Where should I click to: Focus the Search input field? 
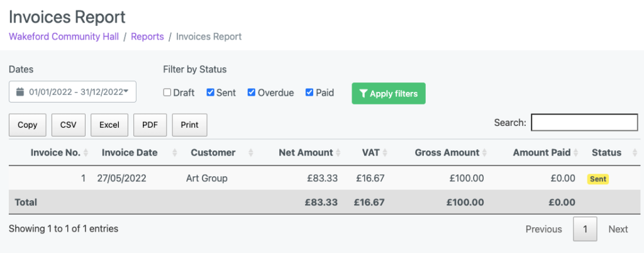tap(584, 122)
